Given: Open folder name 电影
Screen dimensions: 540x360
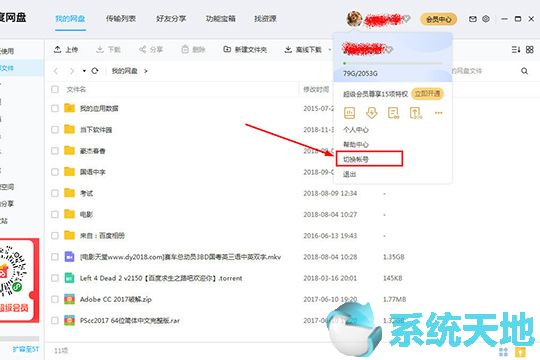Looking at the screenshot, I should [86, 214].
